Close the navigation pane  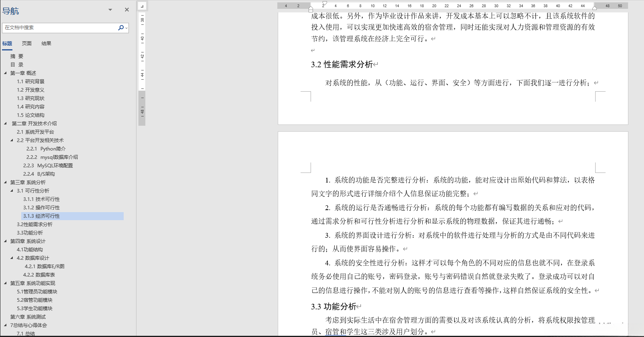[127, 10]
